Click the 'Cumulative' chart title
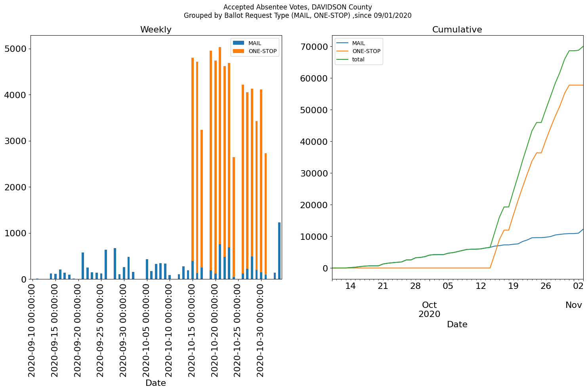This screenshot has width=588, height=391. [x=457, y=30]
